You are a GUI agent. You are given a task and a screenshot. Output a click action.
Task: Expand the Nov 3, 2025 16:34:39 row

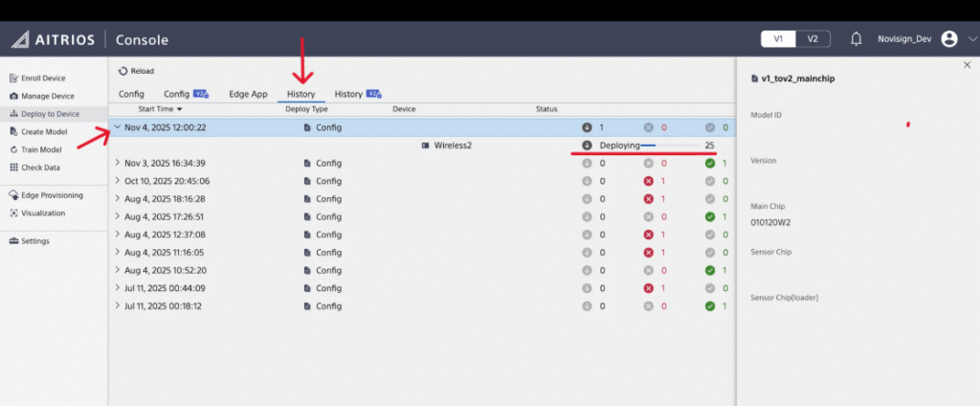pyautogui.click(x=117, y=163)
